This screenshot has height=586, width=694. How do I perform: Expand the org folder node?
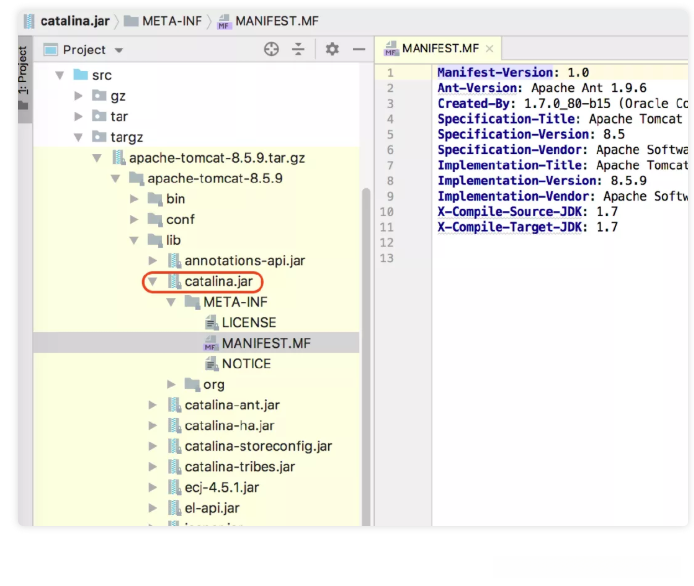click(x=171, y=384)
